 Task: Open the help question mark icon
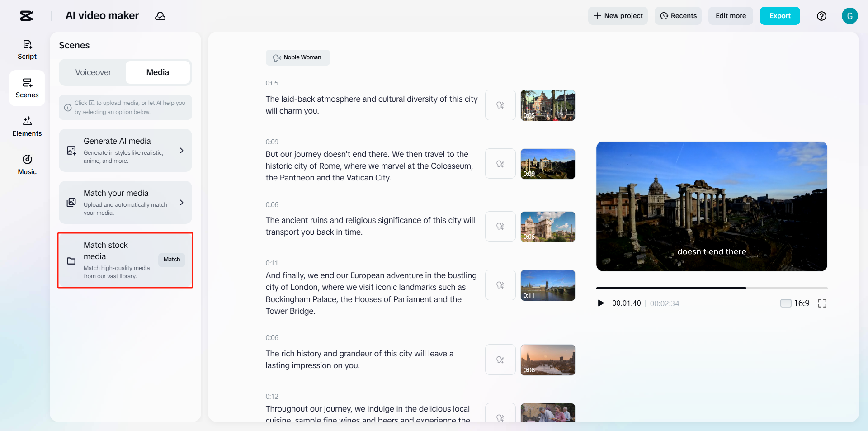click(821, 16)
